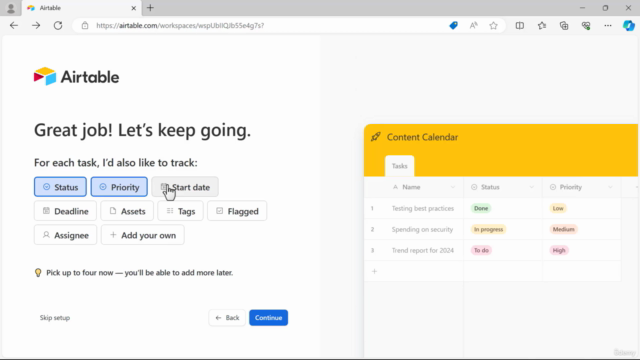Switch to the Airtable browser tab
This screenshot has height=360, width=640.
[82, 8]
